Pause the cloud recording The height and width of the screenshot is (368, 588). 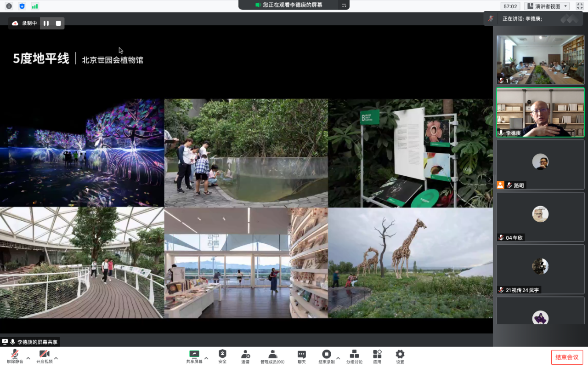[46, 23]
